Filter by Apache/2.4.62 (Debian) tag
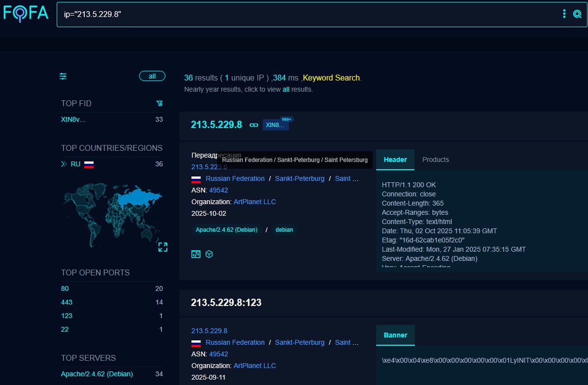Image resolution: width=588 pixels, height=385 pixels. point(226,230)
